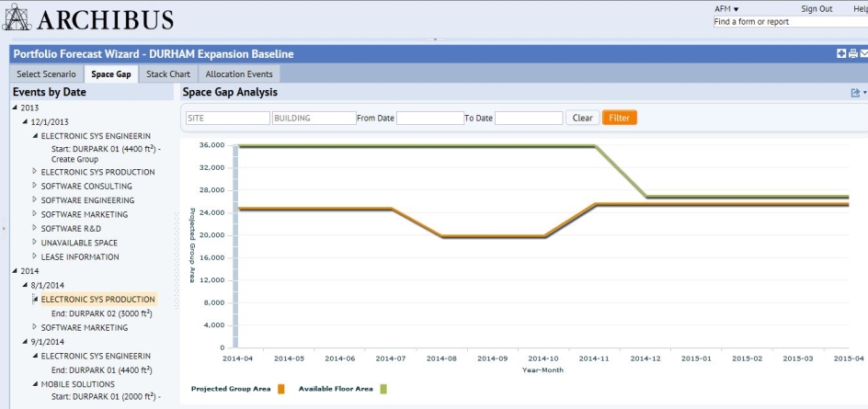Viewport: 868px width, 409px height.
Task: Click the 'Events by Date' panel header
Action: click(x=50, y=92)
